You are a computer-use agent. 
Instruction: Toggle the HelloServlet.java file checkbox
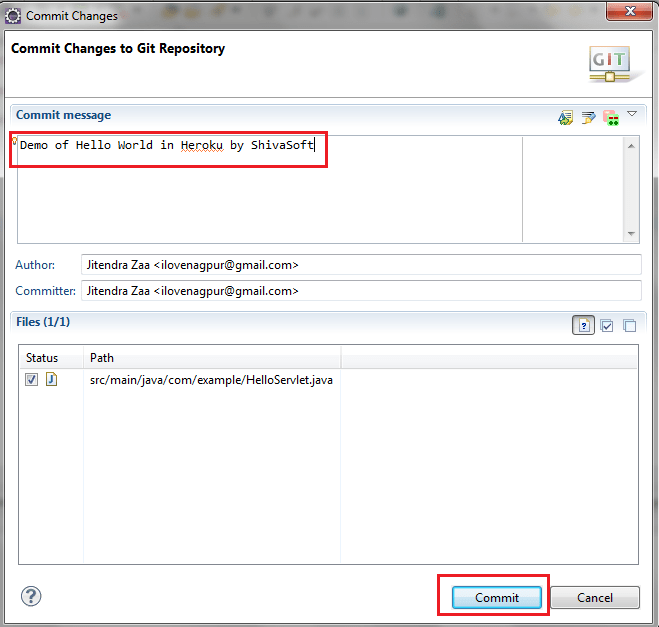(32, 379)
